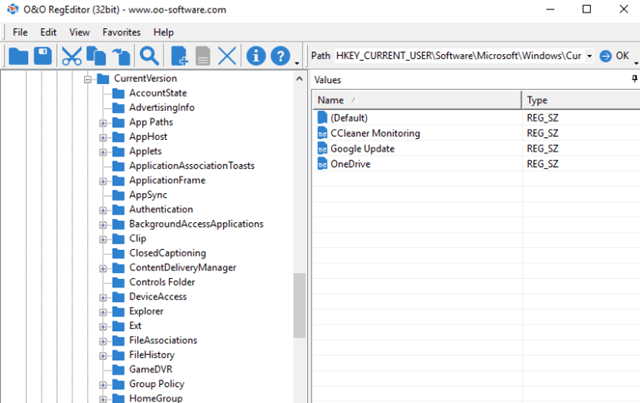Click the GameDVR folder icon
This screenshot has width=640, height=403.
pos(118,370)
